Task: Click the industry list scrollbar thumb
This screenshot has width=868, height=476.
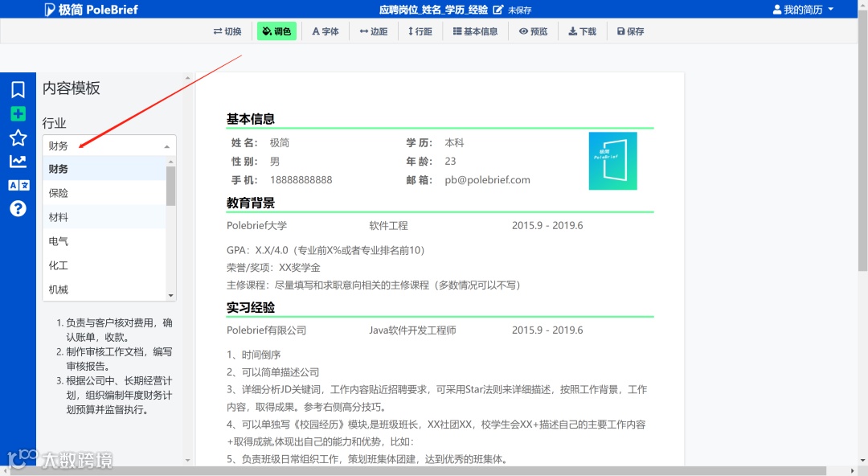Action: 170,186
